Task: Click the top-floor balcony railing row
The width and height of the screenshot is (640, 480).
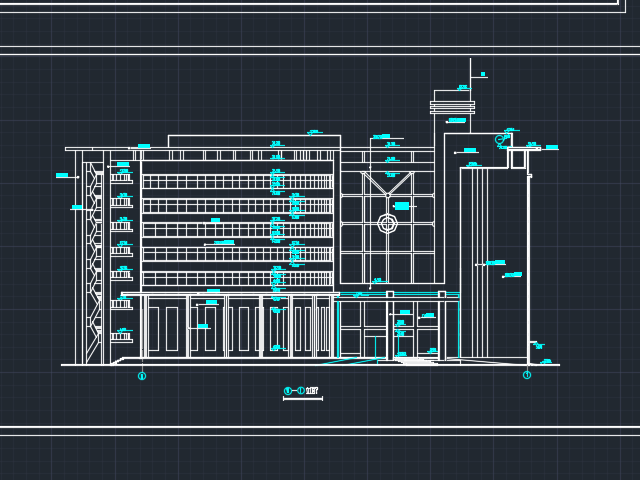Action: pyautogui.click(x=237, y=182)
